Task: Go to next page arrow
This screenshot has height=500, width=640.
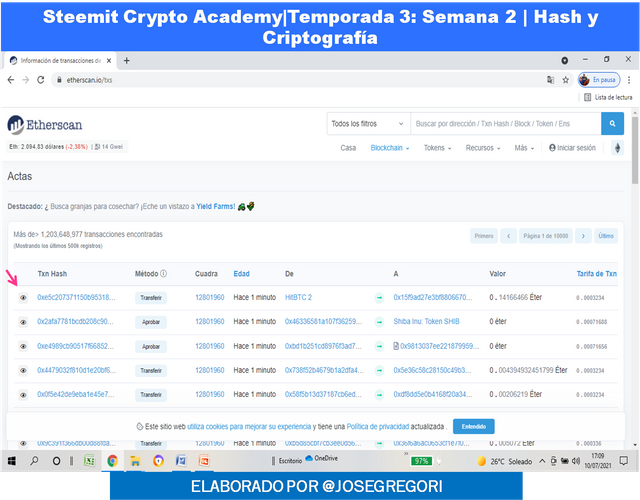Action: coord(583,236)
